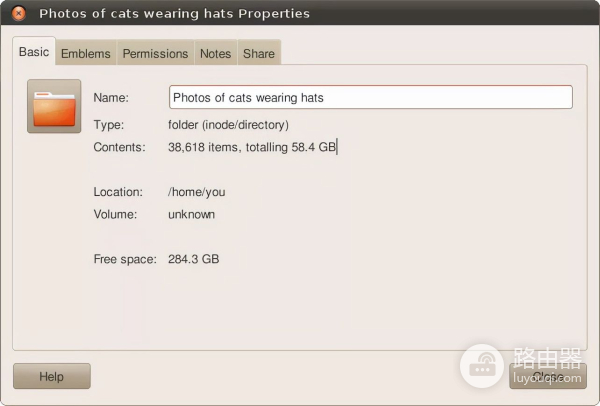Open the Permissions tab
This screenshot has width=600, height=406.
click(x=155, y=54)
